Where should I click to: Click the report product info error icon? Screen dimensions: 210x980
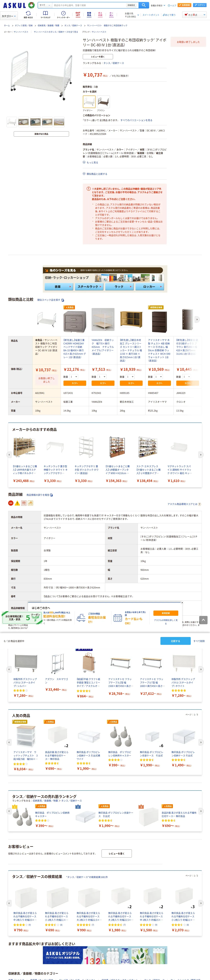point(52,495)
